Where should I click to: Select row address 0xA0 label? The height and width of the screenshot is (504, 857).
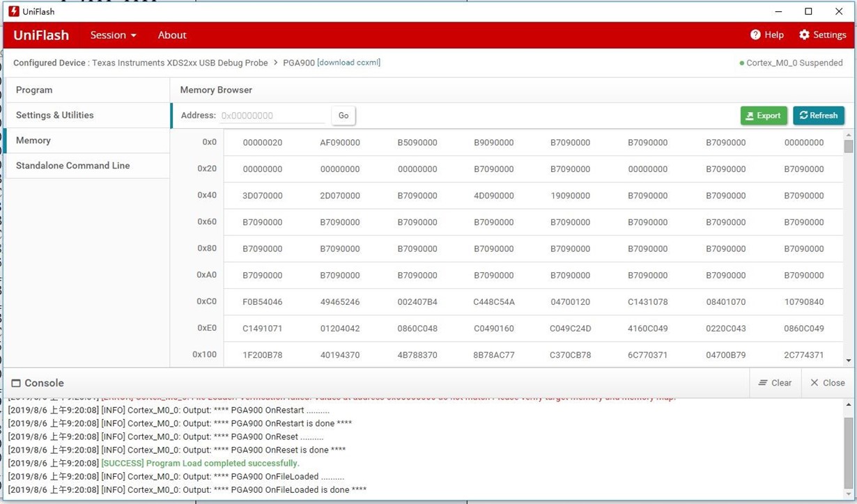tap(207, 274)
